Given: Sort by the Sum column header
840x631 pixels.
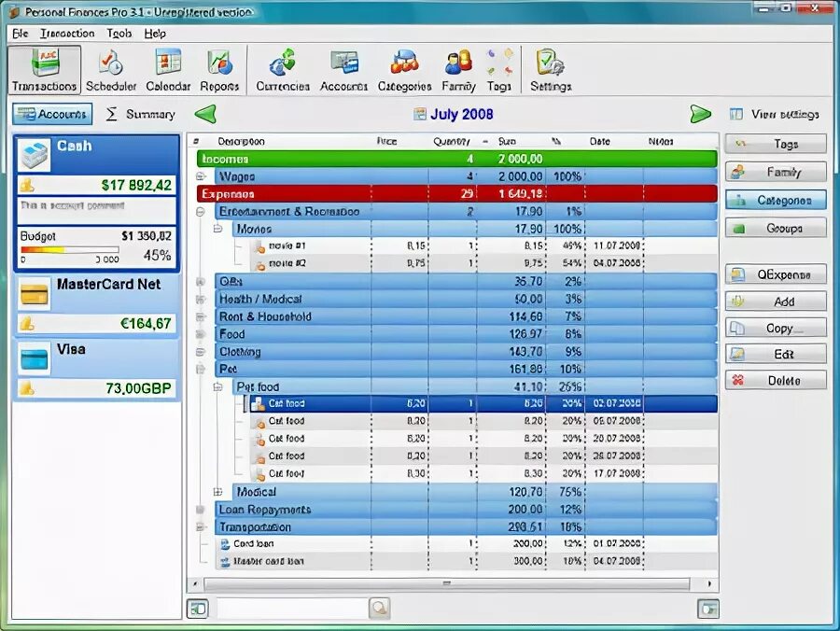Looking at the screenshot, I should [507, 141].
